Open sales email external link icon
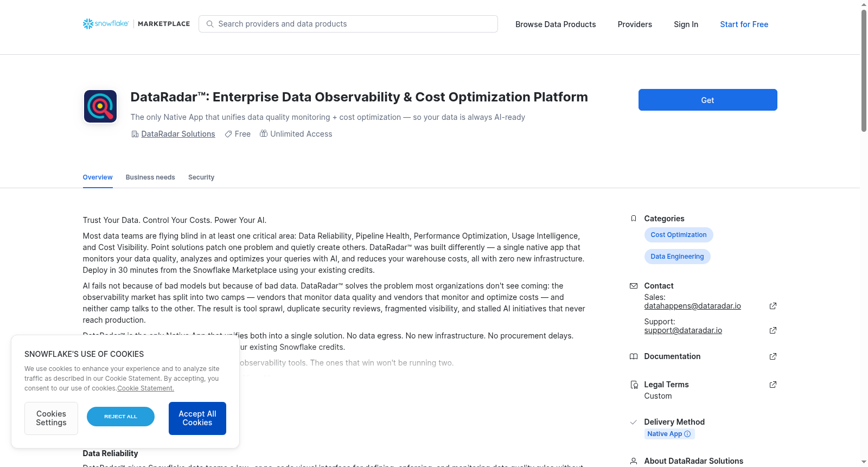 pos(773,306)
